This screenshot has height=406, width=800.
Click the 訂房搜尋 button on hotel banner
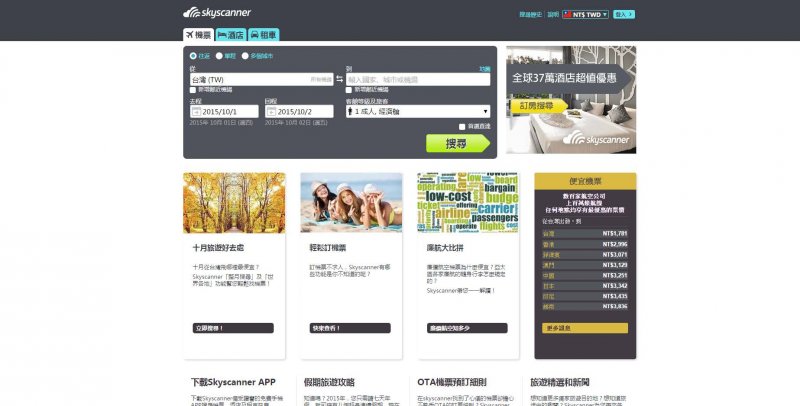[x=537, y=106]
